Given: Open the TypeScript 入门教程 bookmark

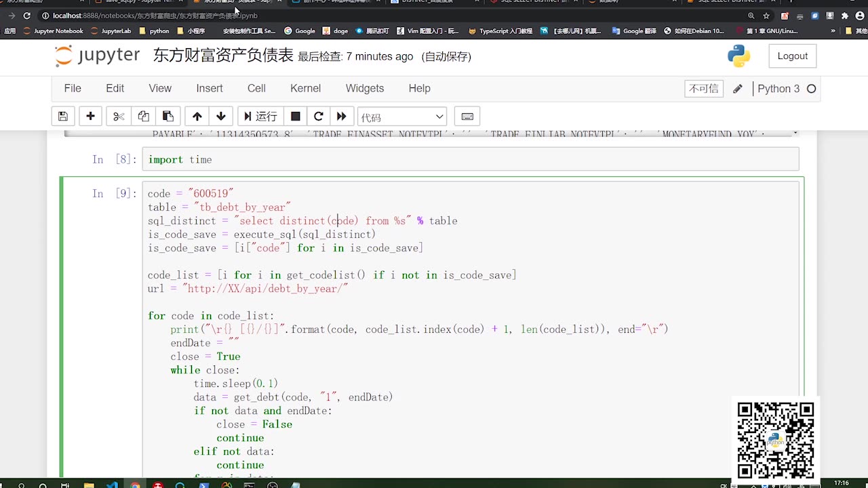Looking at the screenshot, I should pyautogui.click(x=501, y=31).
